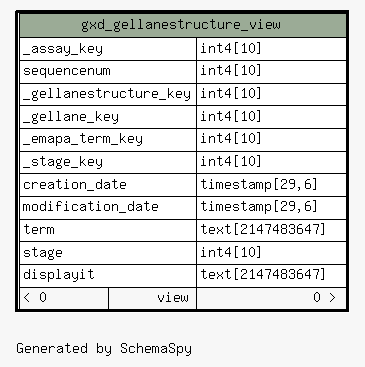Click the _emapa_term_key column cell
Screen dimensions: 365x367
coord(108,140)
